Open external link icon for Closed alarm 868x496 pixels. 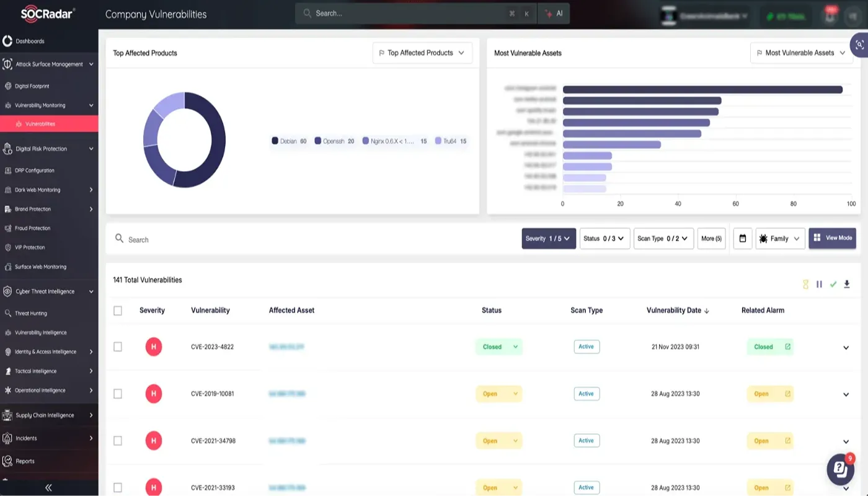pyautogui.click(x=788, y=347)
